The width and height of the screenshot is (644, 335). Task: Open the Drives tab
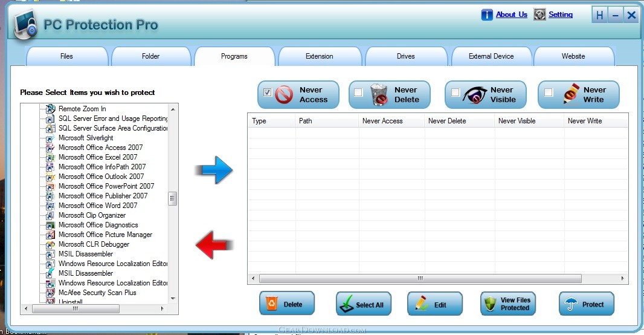click(406, 56)
